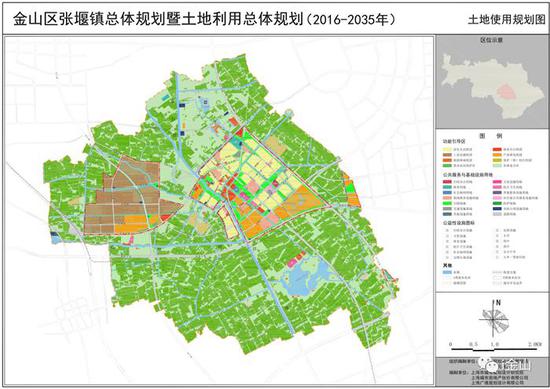Click the navy blue swatch in the legend

[497, 209]
